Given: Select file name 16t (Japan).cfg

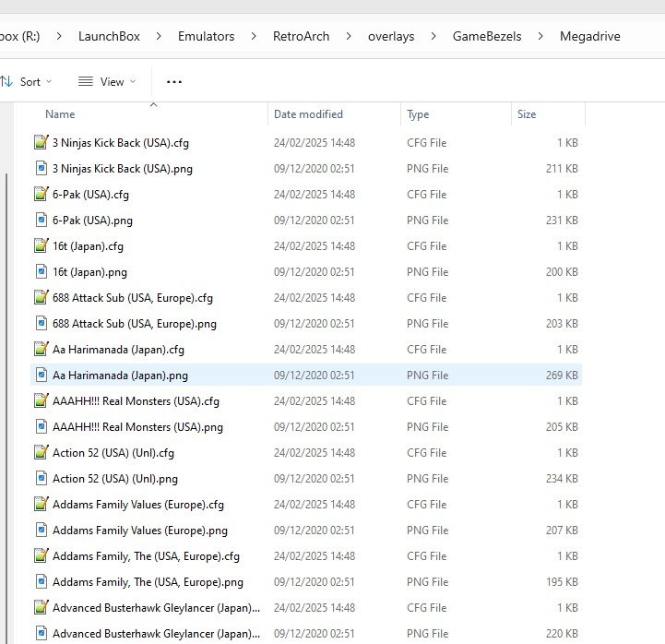Looking at the screenshot, I should coord(88,246).
